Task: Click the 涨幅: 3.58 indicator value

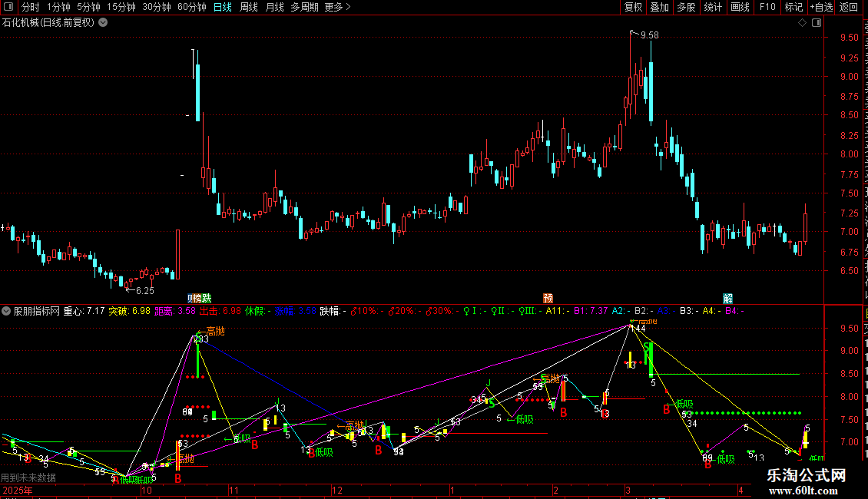Action: (x=296, y=311)
